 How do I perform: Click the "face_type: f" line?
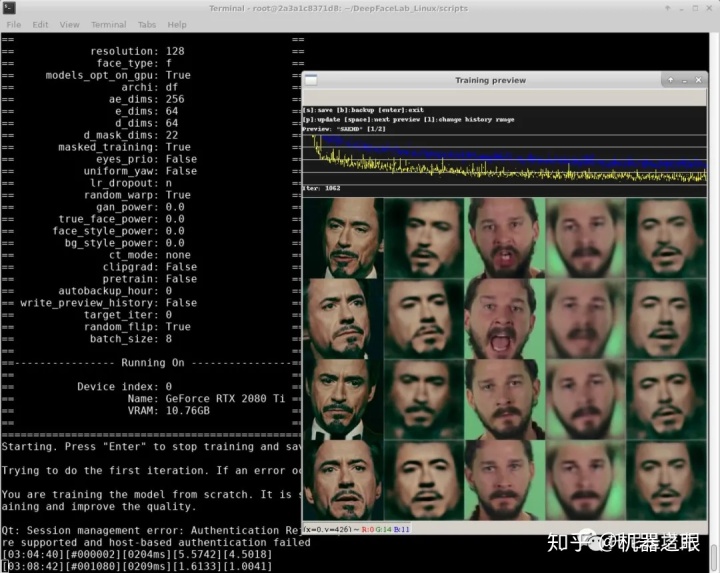click(134, 63)
